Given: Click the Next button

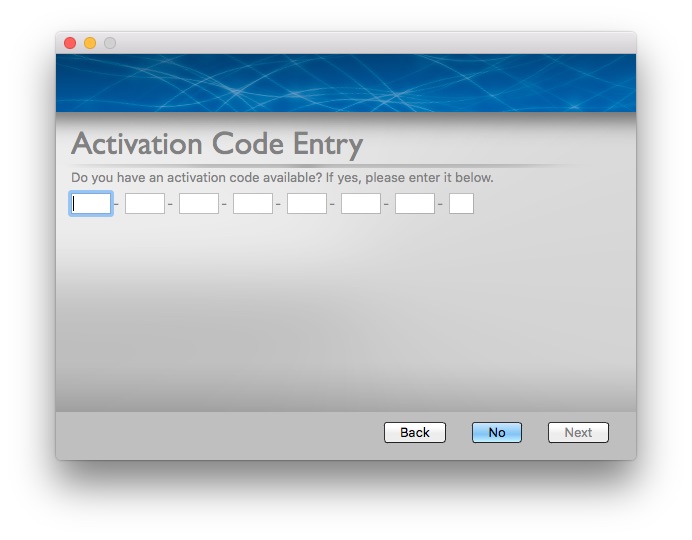Looking at the screenshot, I should pyautogui.click(x=578, y=432).
